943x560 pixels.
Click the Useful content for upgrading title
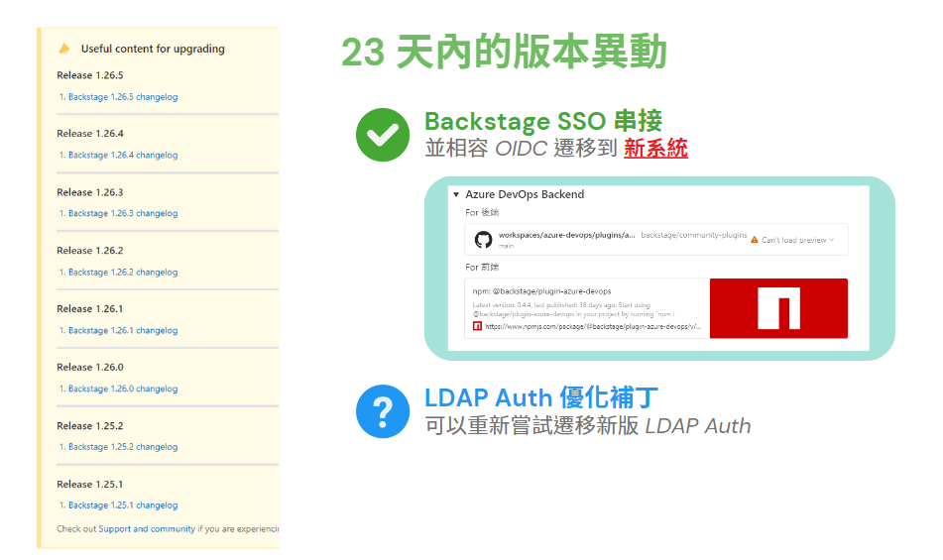[x=153, y=49]
